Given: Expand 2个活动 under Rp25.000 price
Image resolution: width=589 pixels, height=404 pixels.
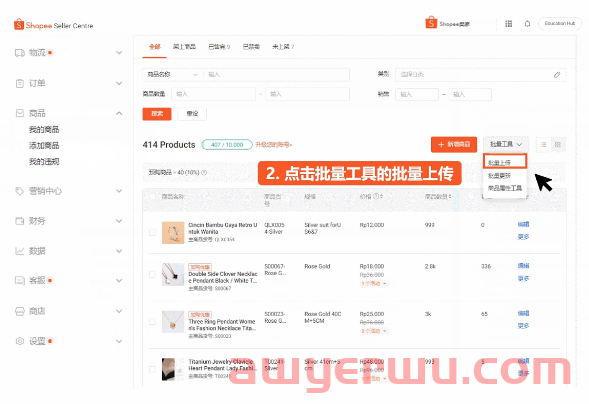Looking at the screenshot, I should (x=374, y=331).
